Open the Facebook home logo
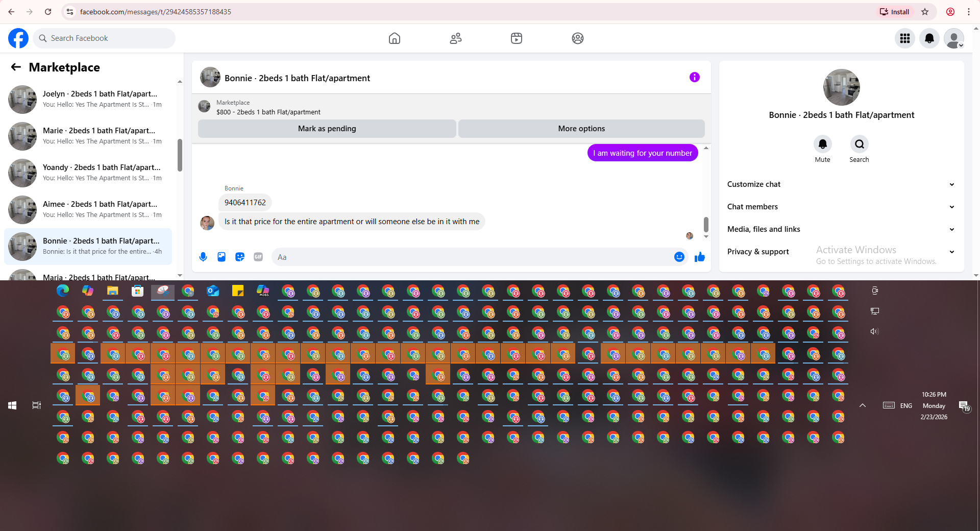The image size is (980, 531). 18,38
